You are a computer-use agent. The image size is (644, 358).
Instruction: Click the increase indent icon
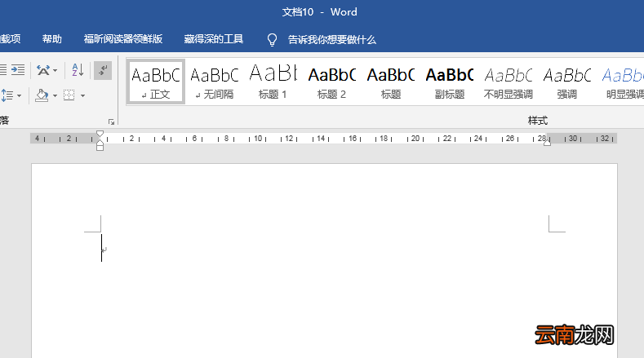18,70
